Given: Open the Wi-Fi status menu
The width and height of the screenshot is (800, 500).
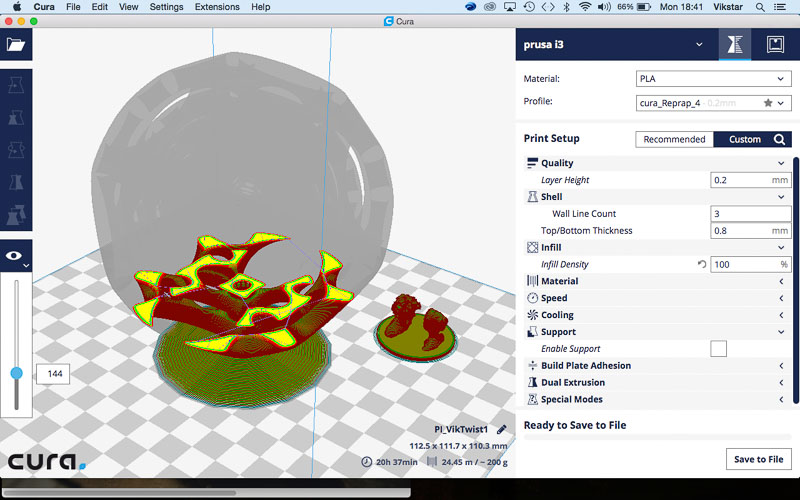Looking at the screenshot, I should coord(585,7).
